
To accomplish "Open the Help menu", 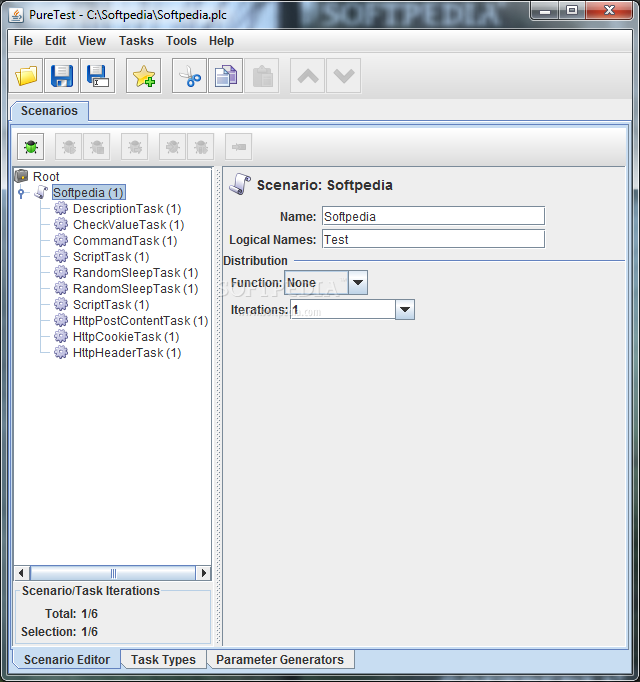I will [x=221, y=41].
